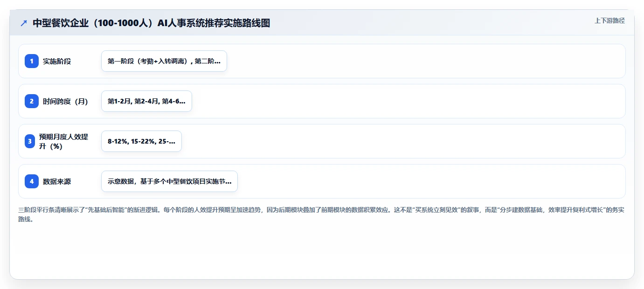Viewport: 644px width, 289px height.
Task: Open the 第1-2月, 第2-4月 value chip
Action: pyautogui.click(x=146, y=101)
